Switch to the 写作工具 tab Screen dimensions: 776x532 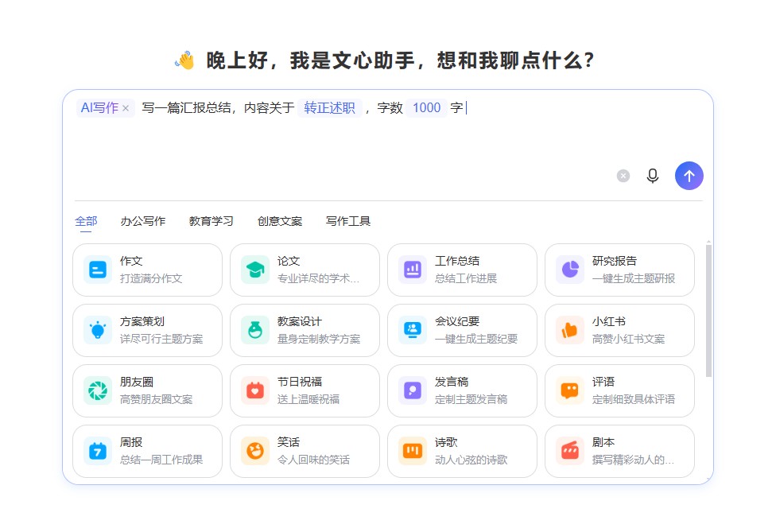pos(347,222)
